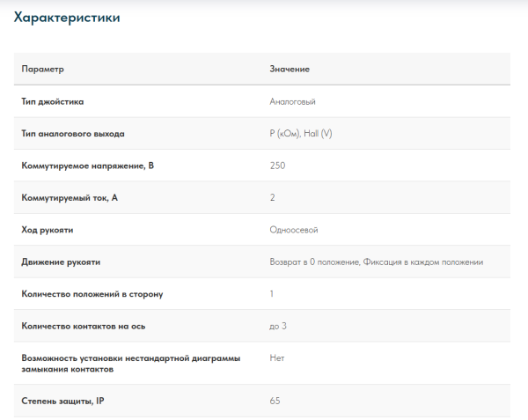Screen dimensions: 528x420
Task: Select the 250 voltage value
Action: pos(277,166)
